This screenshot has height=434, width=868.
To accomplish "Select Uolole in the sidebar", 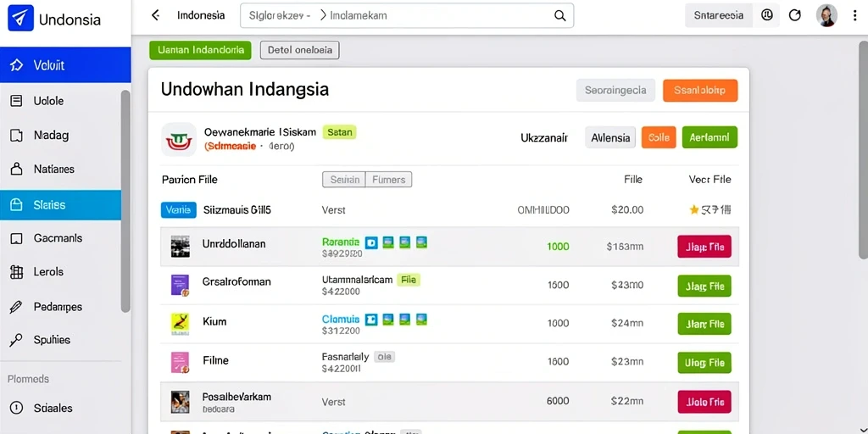I will pyautogui.click(x=60, y=101).
